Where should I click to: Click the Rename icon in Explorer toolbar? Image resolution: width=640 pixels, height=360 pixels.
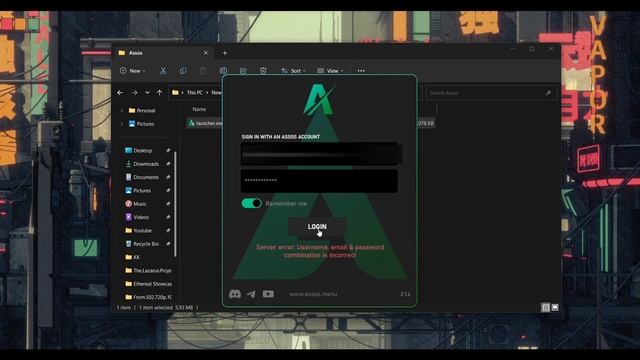(x=223, y=71)
